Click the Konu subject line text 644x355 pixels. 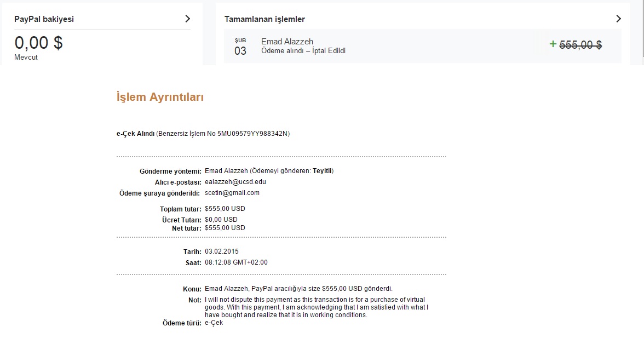298,289
